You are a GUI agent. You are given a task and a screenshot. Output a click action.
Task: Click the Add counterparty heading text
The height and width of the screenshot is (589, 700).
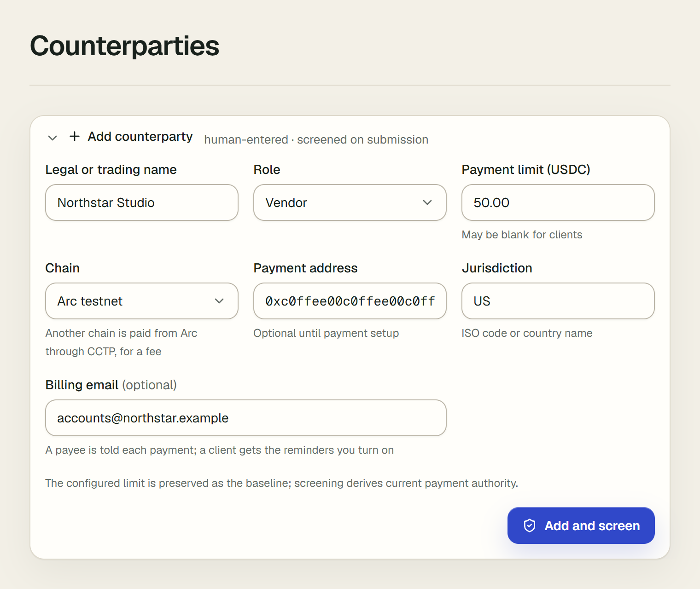pos(140,137)
